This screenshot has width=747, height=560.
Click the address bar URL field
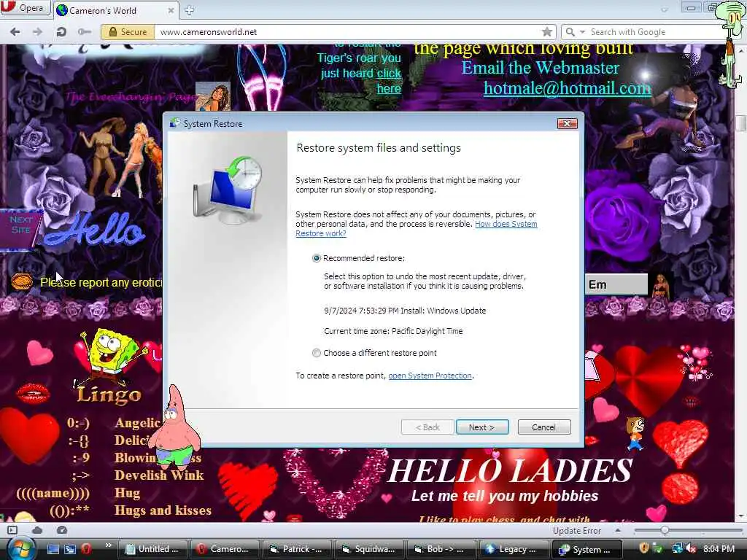tap(348, 32)
